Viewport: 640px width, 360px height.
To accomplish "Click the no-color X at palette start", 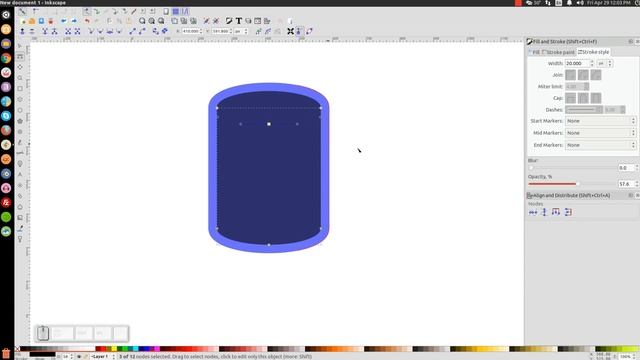I will [x=17, y=349].
